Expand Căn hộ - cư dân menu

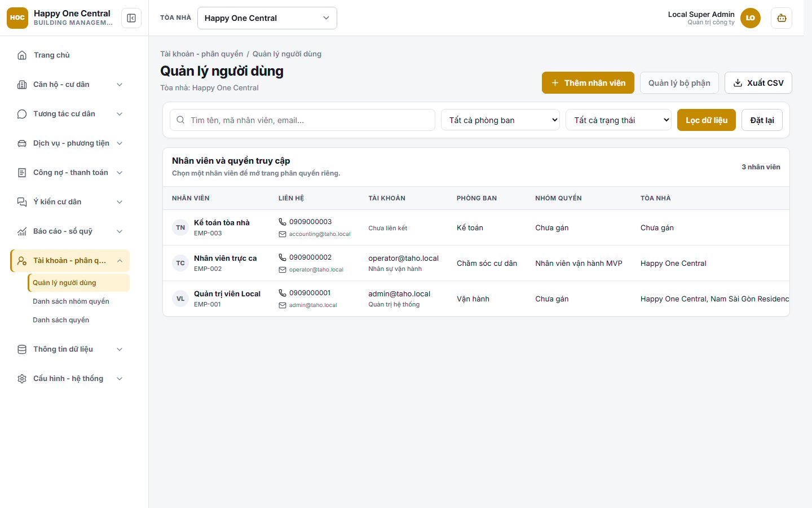[x=70, y=85]
